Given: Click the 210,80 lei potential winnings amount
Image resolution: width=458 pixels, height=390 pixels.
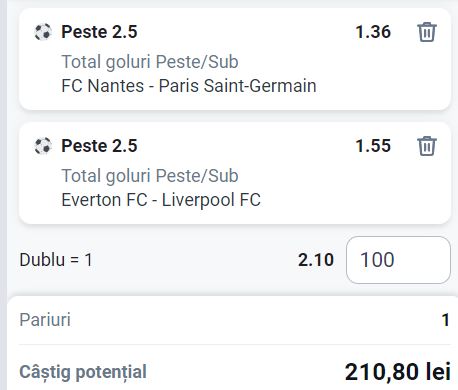Looking at the screenshot, I should pyautogui.click(x=398, y=372).
